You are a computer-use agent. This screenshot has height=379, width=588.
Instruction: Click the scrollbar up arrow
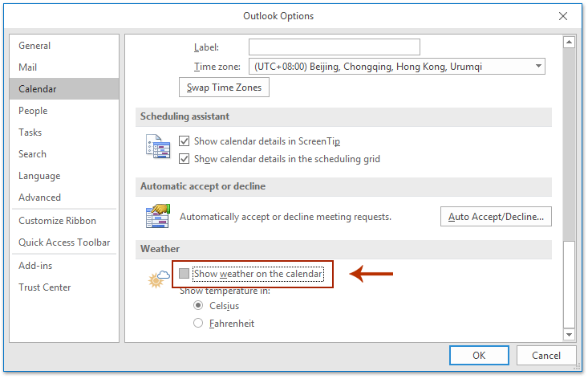coord(569,42)
